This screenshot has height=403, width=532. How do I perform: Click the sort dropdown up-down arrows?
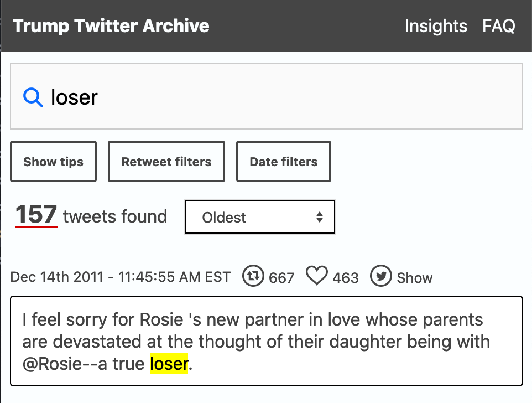[x=319, y=218]
